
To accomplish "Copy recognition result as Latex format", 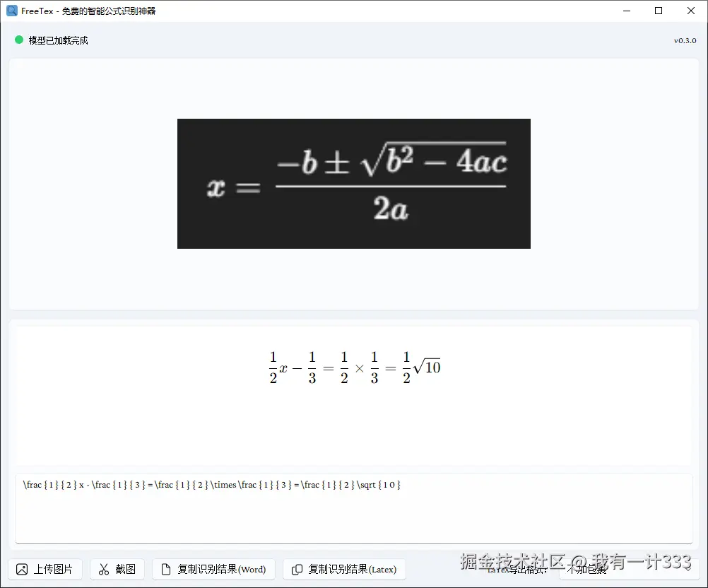I will (x=344, y=569).
